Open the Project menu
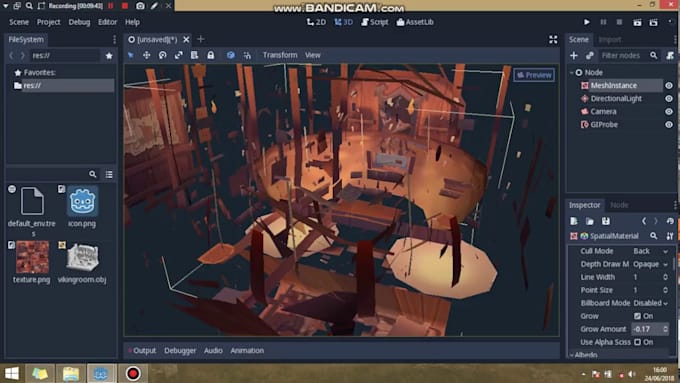 pyautogui.click(x=49, y=22)
